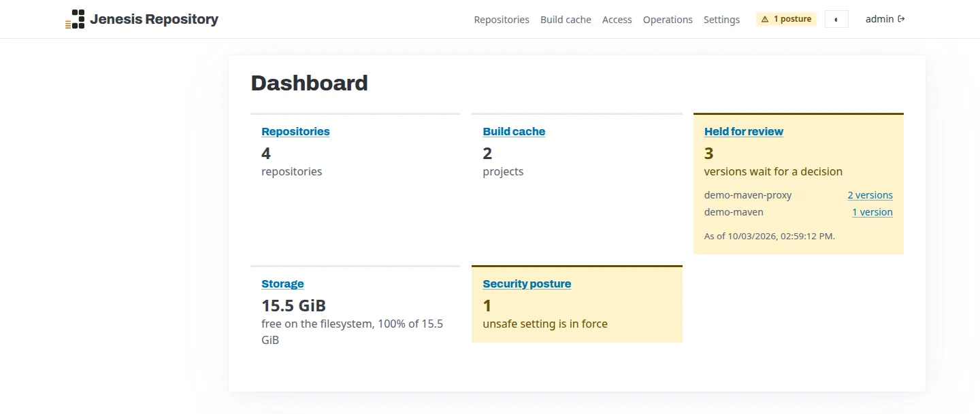Click the Dashboard heading
The height and width of the screenshot is (414, 980).
[310, 83]
